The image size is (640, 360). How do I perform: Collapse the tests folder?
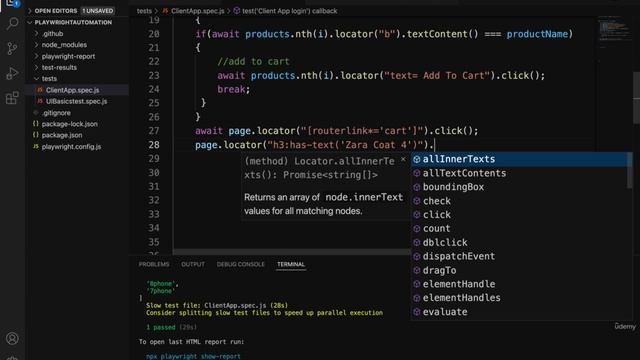tap(49, 79)
